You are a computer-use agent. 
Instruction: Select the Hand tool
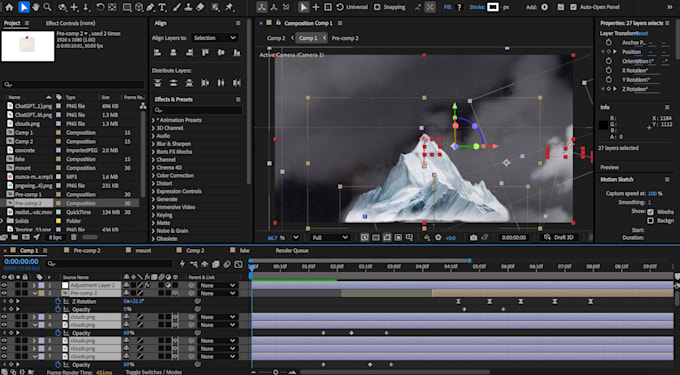pyautogui.click(x=36, y=7)
